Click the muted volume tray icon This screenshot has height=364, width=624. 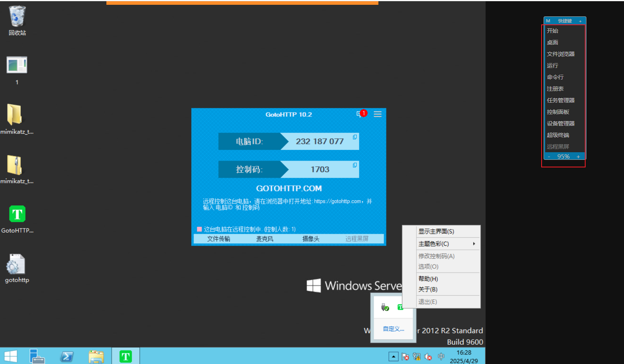click(428, 356)
